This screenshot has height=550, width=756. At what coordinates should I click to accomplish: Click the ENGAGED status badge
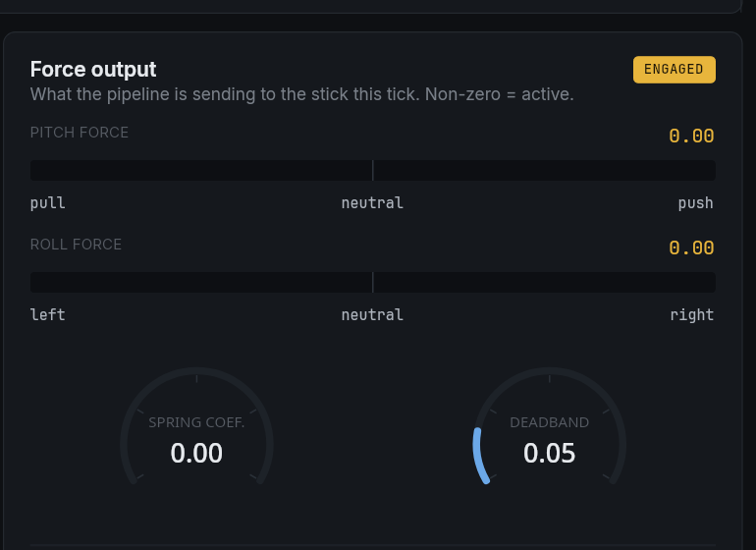point(674,70)
